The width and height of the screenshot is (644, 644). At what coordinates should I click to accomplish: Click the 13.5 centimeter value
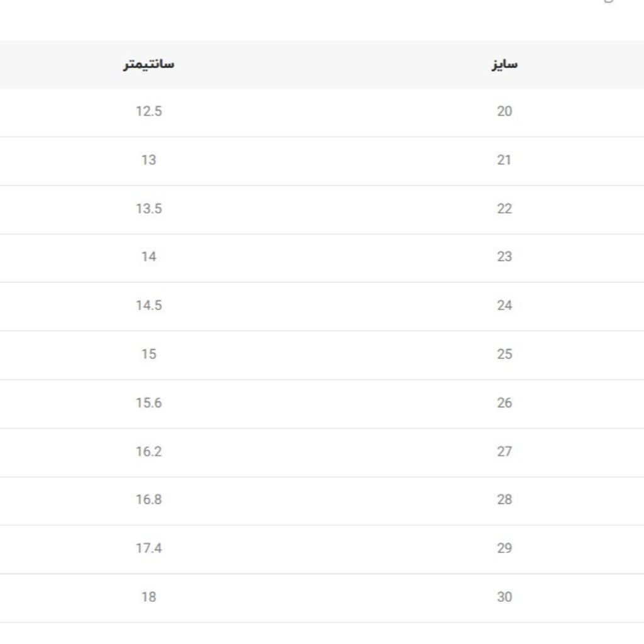pyautogui.click(x=148, y=209)
